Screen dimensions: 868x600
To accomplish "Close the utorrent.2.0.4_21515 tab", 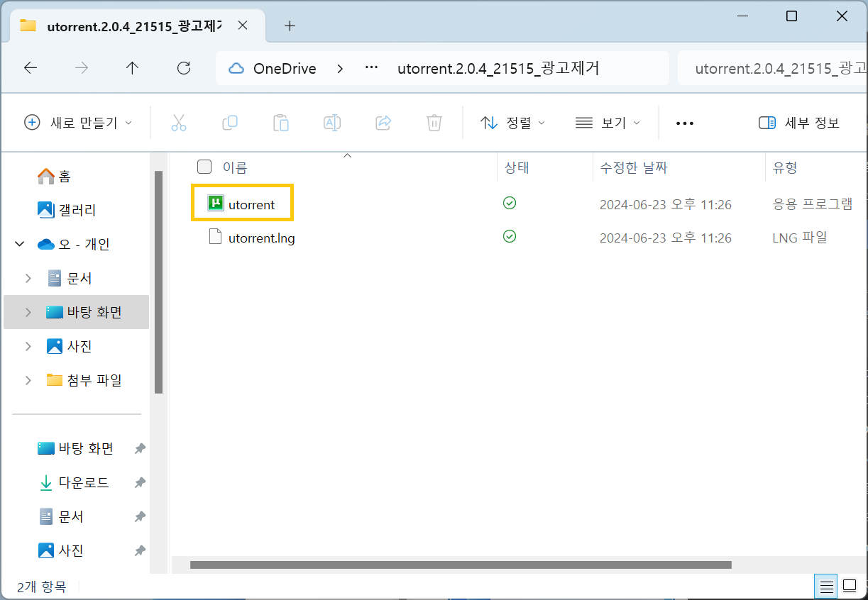I will 242,26.
